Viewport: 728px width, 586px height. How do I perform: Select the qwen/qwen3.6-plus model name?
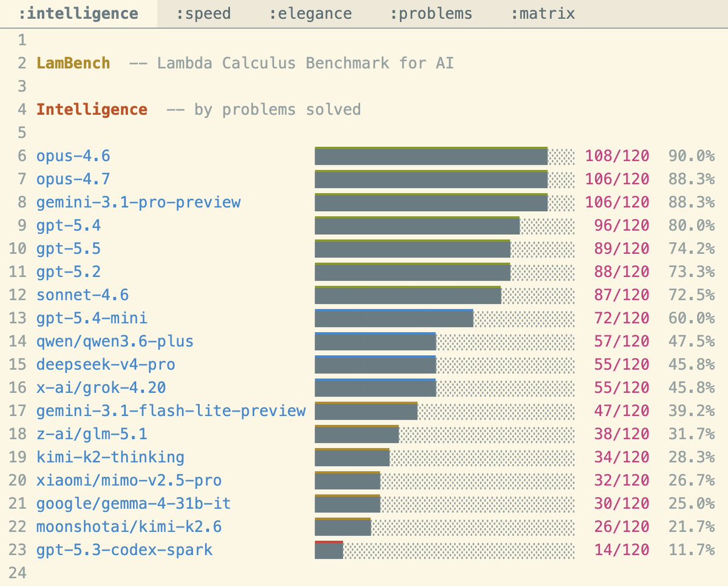click(115, 341)
